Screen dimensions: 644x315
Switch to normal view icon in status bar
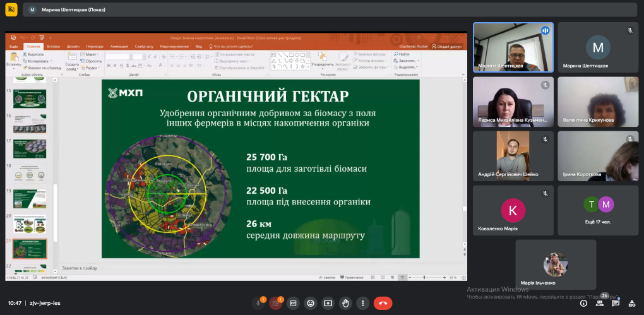(x=372, y=278)
